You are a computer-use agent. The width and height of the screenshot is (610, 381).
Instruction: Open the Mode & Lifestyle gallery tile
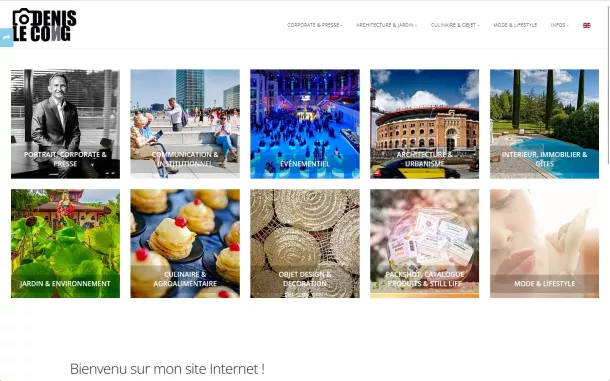[x=544, y=244]
